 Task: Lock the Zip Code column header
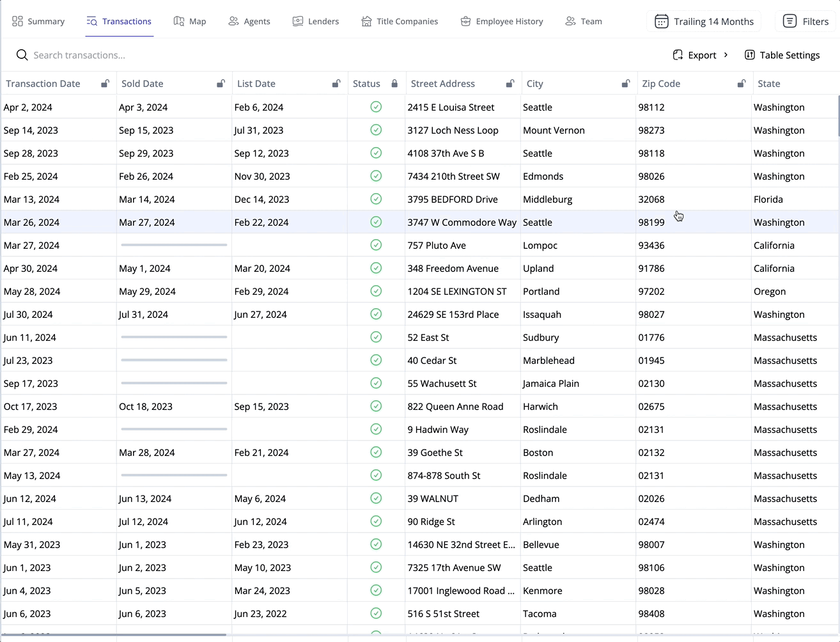click(x=742, y=83)
